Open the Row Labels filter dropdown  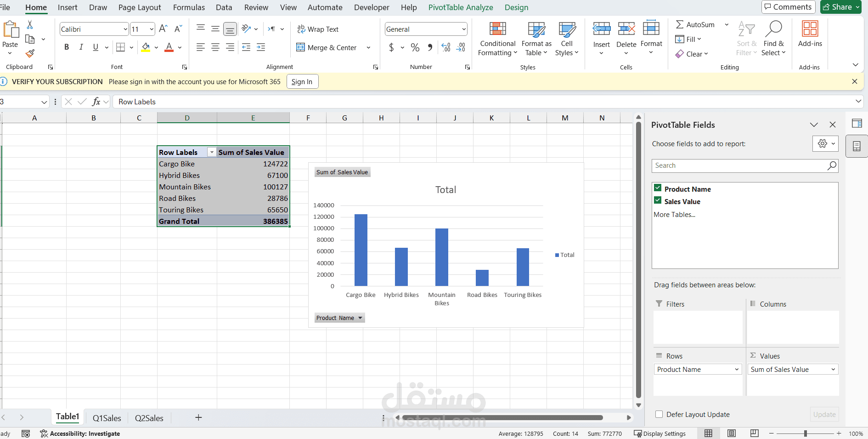(212, 152)
